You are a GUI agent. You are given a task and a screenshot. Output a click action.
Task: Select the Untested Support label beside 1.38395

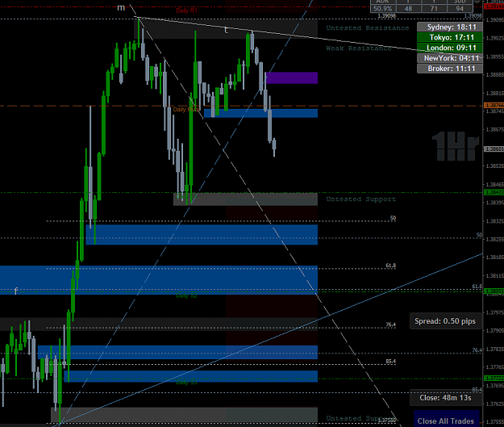click(361, 199)
